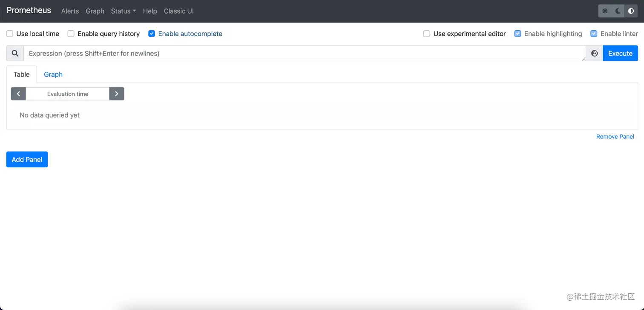
Task: Click the Evaluation time field
Action: click(68, 94)
